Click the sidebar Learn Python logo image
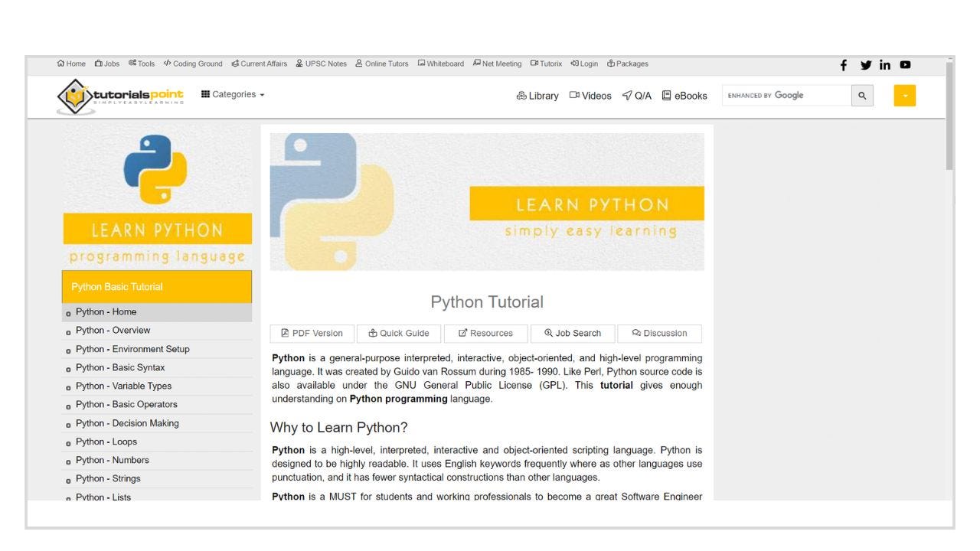This screenshot has width=980, height=551. pos(157,197)
